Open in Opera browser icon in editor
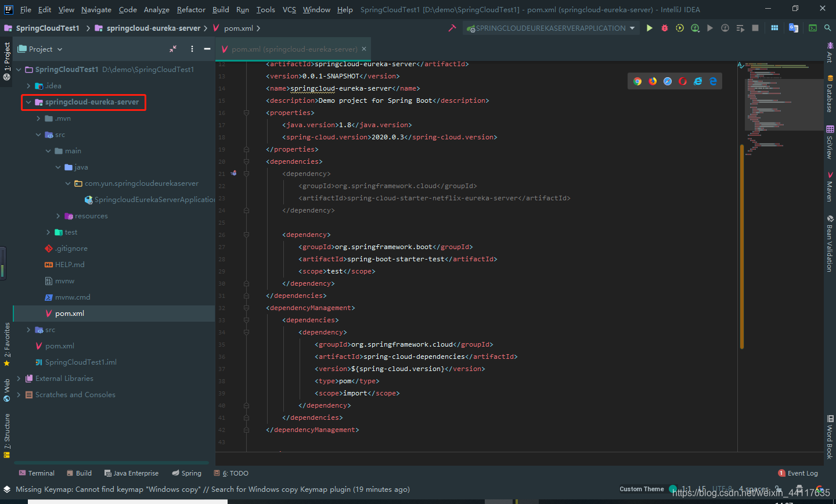Screen dimensions: 836x504 point(683,81)
